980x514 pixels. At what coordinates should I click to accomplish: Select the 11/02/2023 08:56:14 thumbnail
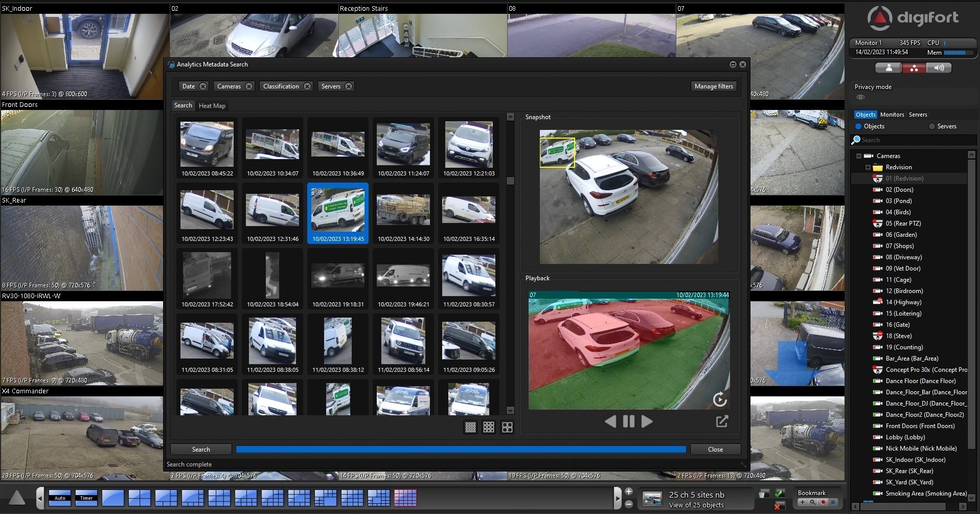tap(403, 345)
